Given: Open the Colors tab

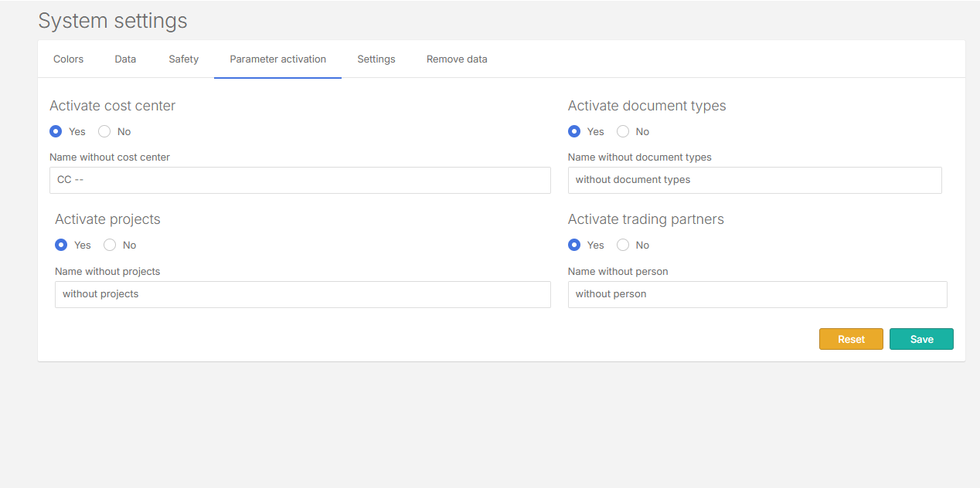Looking at the screenshot, I should [x=68, y=59].
